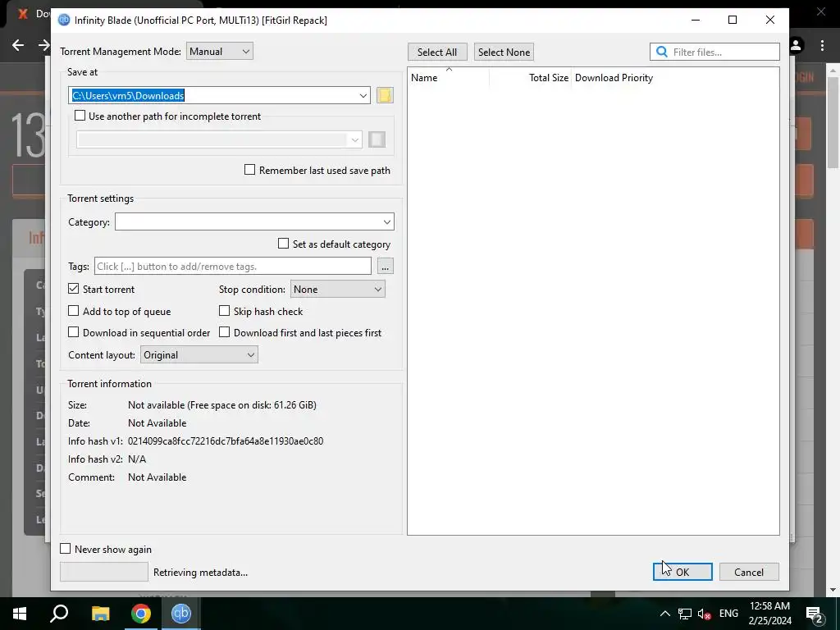Open the taskbar clock showing 12:58 AM

click(769, 614)
